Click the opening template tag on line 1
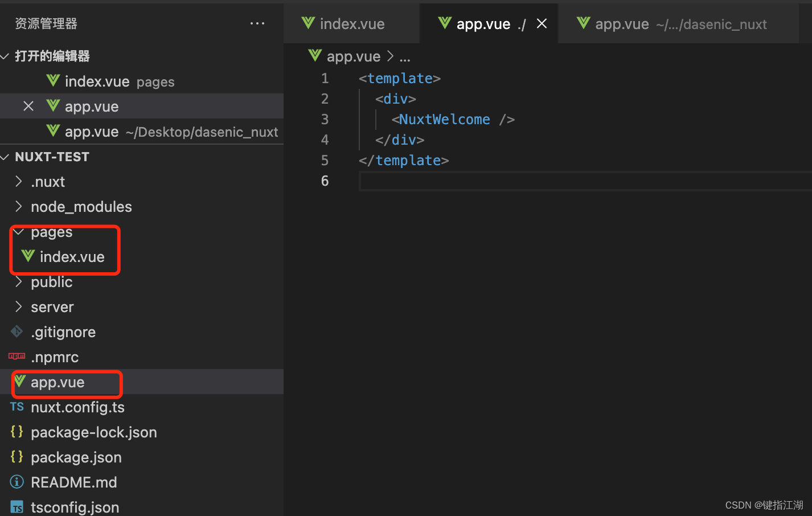812x516 pixels. coord(400,78)
